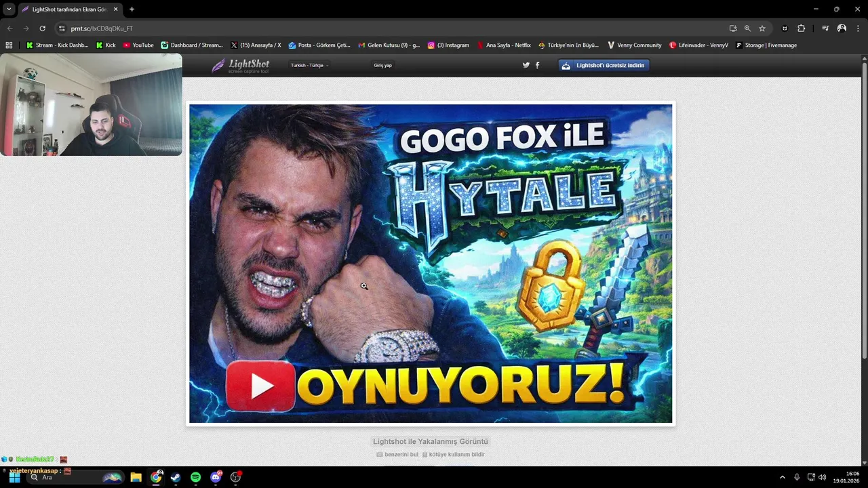This screenshot has width=868, height=488.
Task: Open Posta - Görkem Çeti bookmark
Action: pyautogui.click(x=319, y=45)
